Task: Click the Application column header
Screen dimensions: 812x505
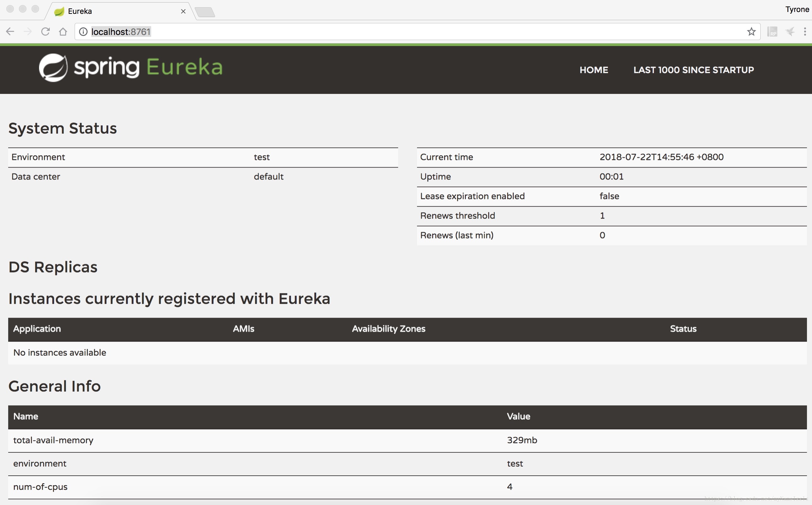Action: [37, 329]
